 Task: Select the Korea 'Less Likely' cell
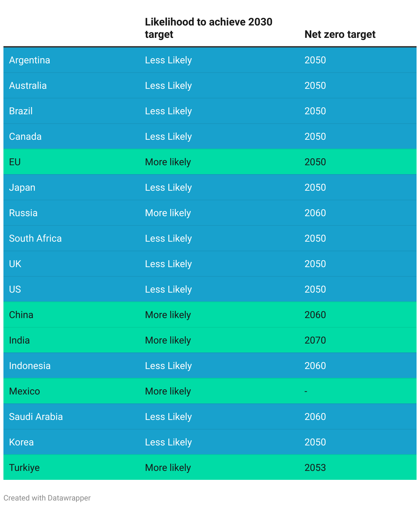168,442
